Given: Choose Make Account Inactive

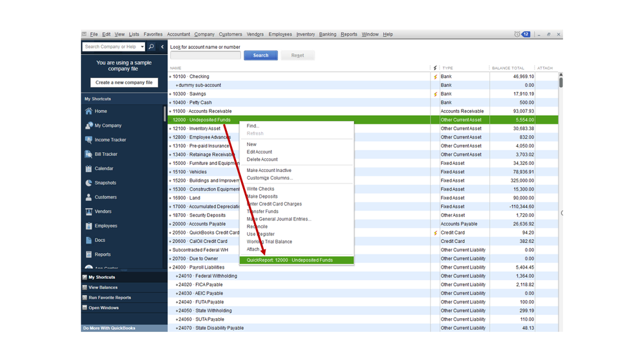Looking at the screenshot, I should (x=269, y=170).
